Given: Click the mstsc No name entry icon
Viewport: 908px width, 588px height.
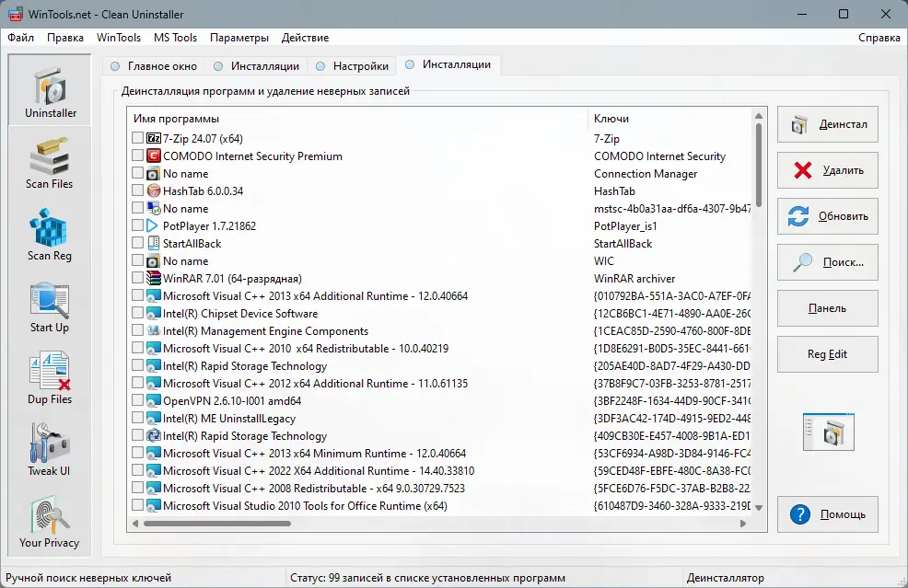Looking at the screenshot, I should (154, 208).
